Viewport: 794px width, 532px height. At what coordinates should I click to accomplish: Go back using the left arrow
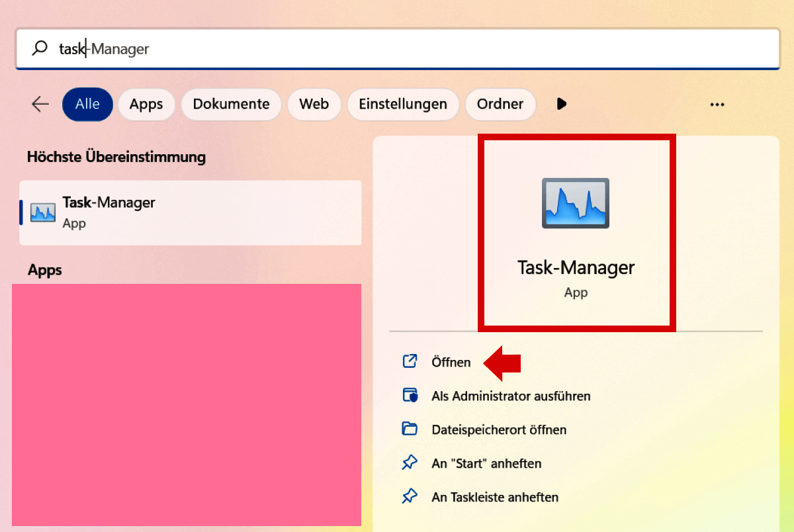coord(40,104)
